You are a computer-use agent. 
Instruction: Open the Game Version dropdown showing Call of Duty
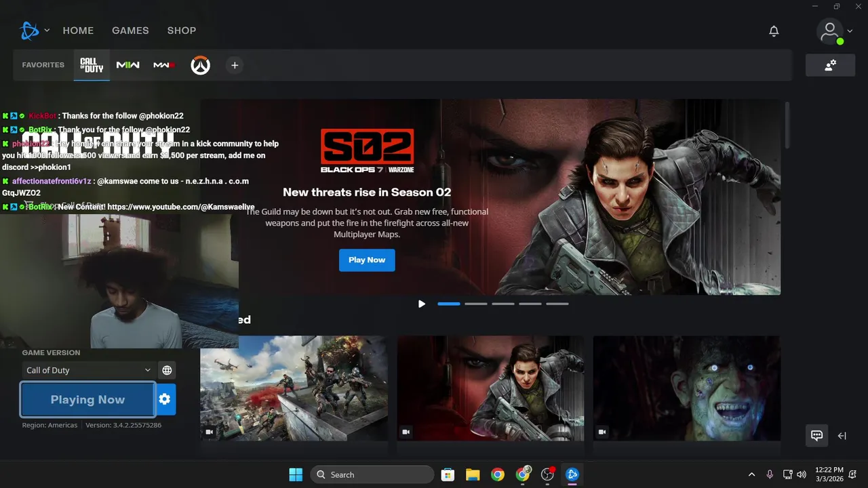[88, 370]
